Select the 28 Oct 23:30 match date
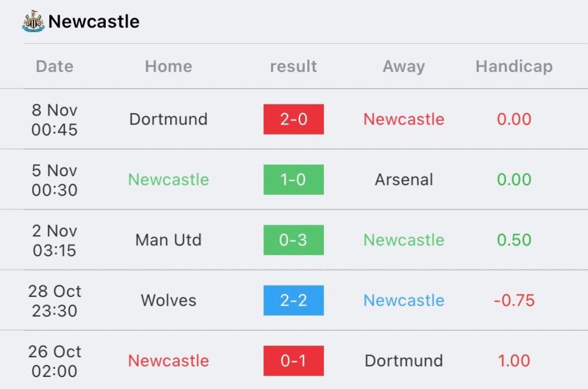 pyautogui.click(x=55, y=301)
